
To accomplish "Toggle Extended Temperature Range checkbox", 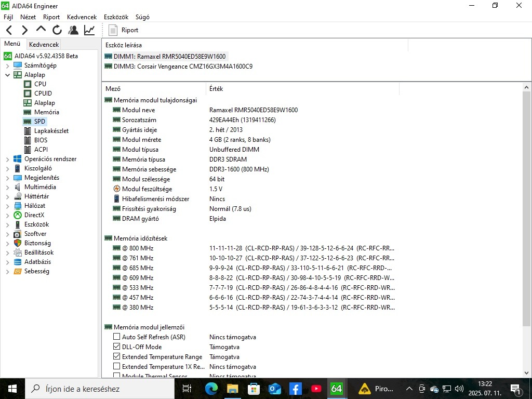I will click(116, 356).
